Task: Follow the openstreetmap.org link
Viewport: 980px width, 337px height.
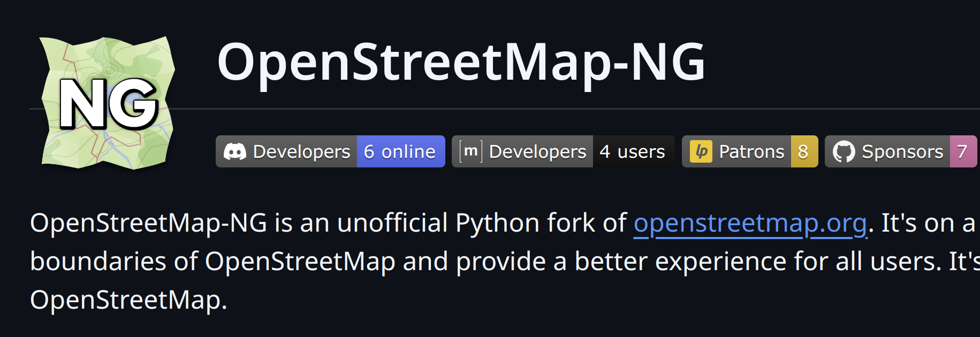Action: [750, 223]
